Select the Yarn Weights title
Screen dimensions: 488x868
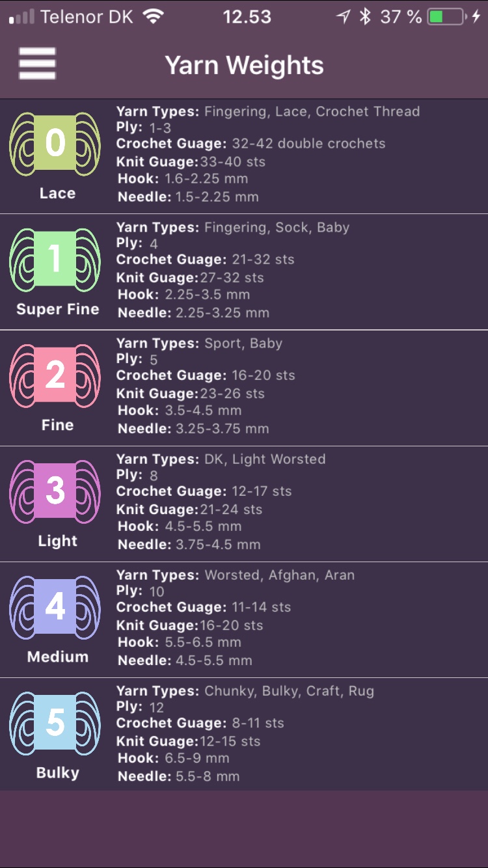point(244,65)
